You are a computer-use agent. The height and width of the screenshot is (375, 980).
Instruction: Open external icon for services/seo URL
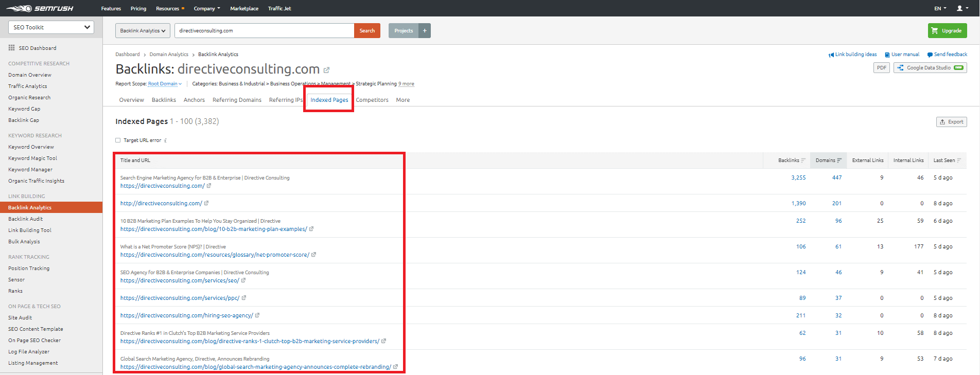coord(243,280)
